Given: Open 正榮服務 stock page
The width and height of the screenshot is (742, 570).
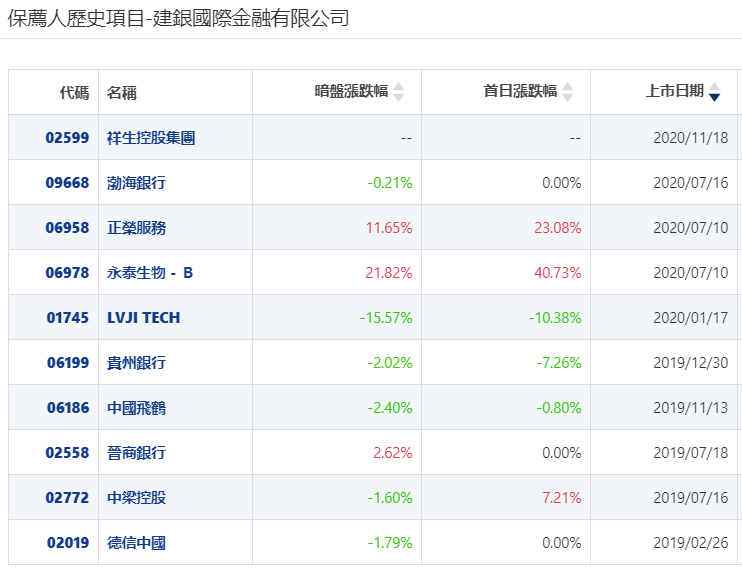Looking at the screenshot, I should pyautogui.click(x=136, y=228).
